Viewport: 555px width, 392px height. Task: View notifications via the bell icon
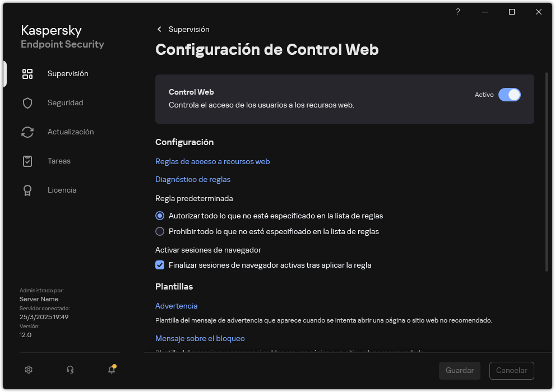(x=111, y=370)
